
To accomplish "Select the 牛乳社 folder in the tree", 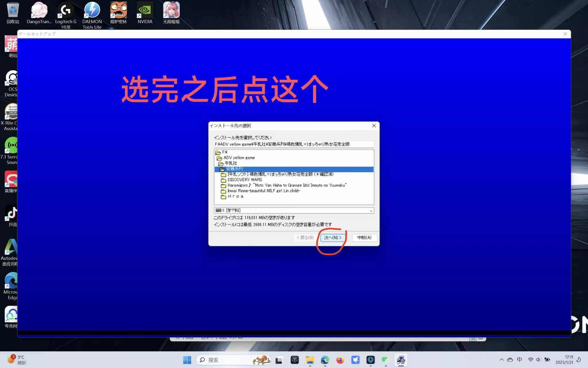I will click(x=231, y=163).
